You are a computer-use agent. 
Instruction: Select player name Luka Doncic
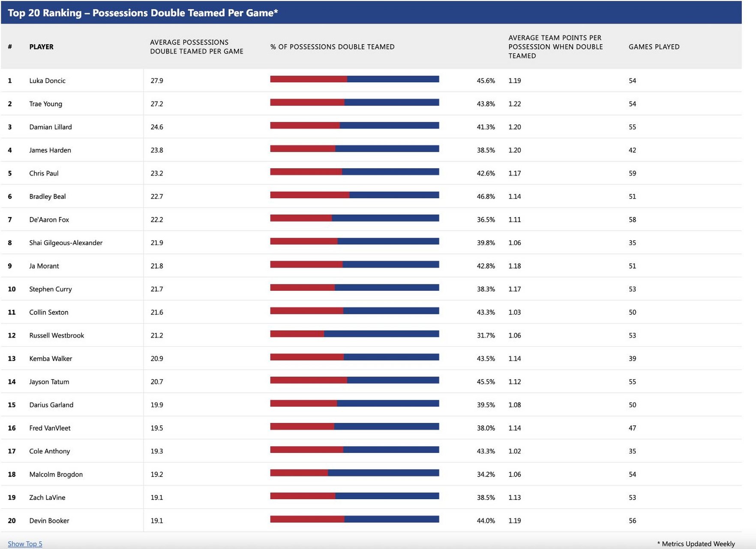[x=48, y=81]
